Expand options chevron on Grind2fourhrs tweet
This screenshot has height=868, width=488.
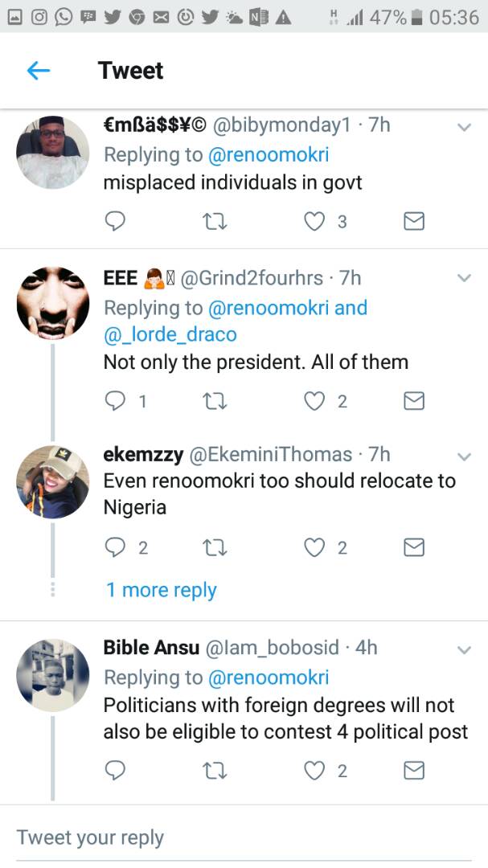coord(464,278)
